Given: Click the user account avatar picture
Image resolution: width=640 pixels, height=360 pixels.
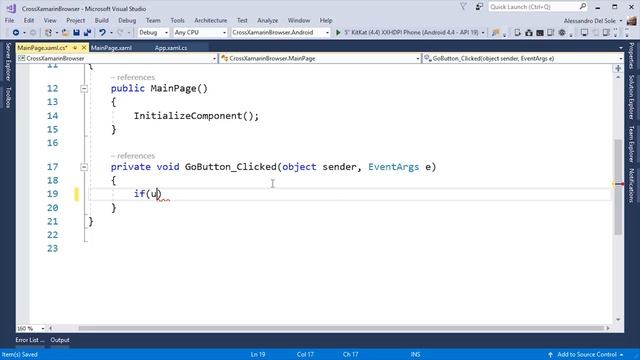Looking at the screenshot, I should point(632,20).
